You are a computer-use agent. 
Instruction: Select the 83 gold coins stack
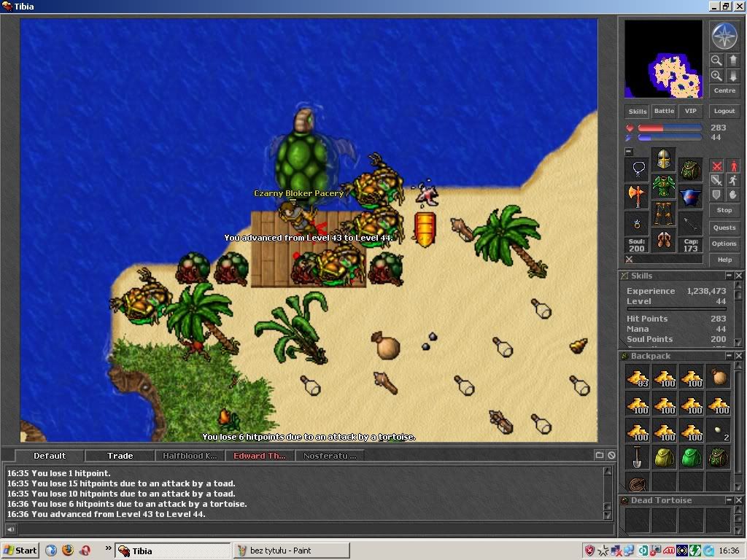point(637,378)
